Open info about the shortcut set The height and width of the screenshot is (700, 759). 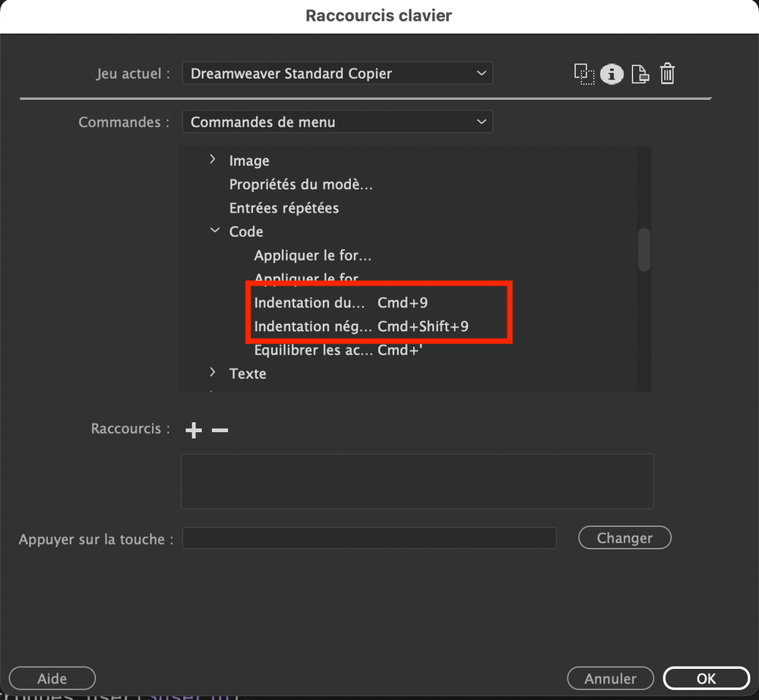(x=612, y=74)
